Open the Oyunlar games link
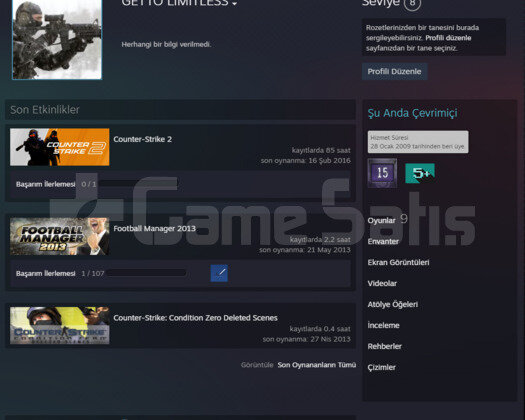Viewport: 525px width, 420px height. (381, 220)
